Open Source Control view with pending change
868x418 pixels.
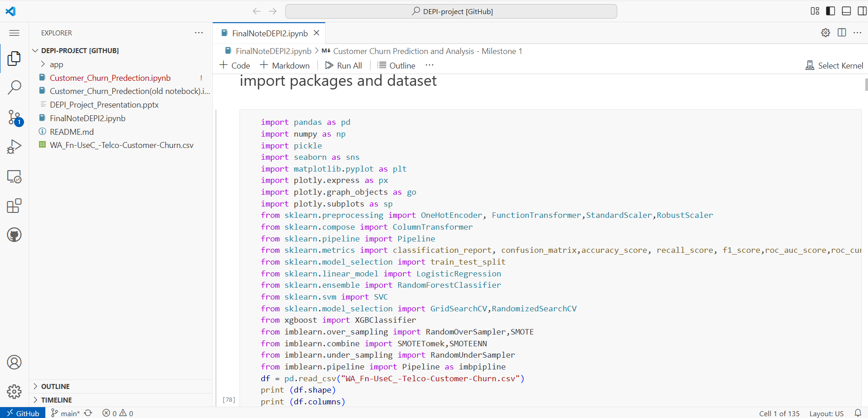[x=14, y=118]
